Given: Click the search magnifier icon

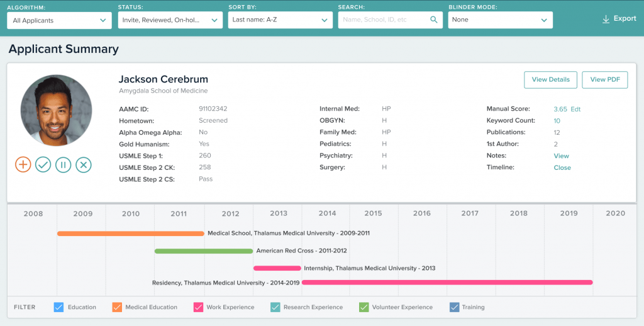Looking at the screenshot, I should [433, 20].
